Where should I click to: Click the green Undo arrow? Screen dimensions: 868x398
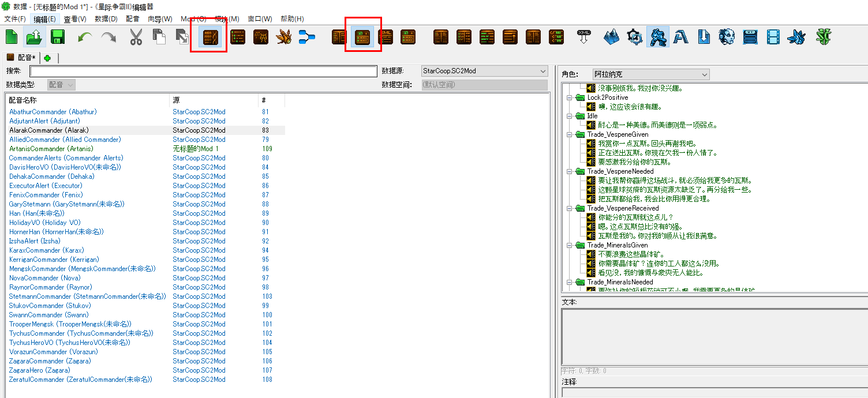(85, 37)
